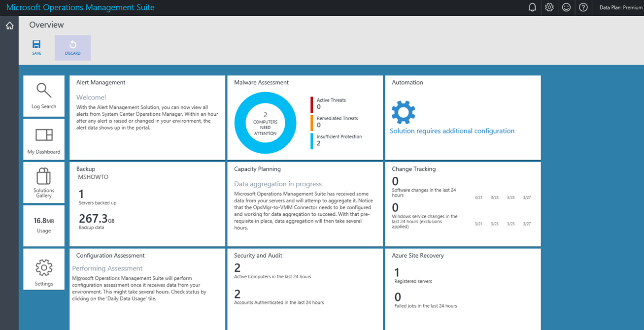Open the Azure Site Recovery tile title
The image size is (644, 330).
point(418,256)
